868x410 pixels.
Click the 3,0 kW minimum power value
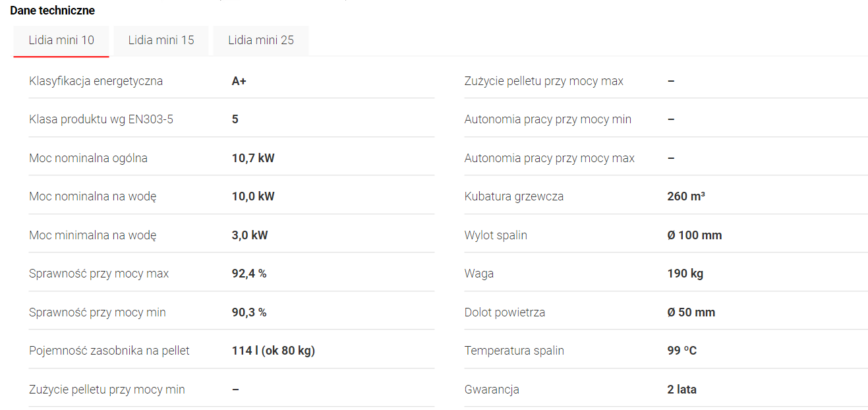click(250, 235)
